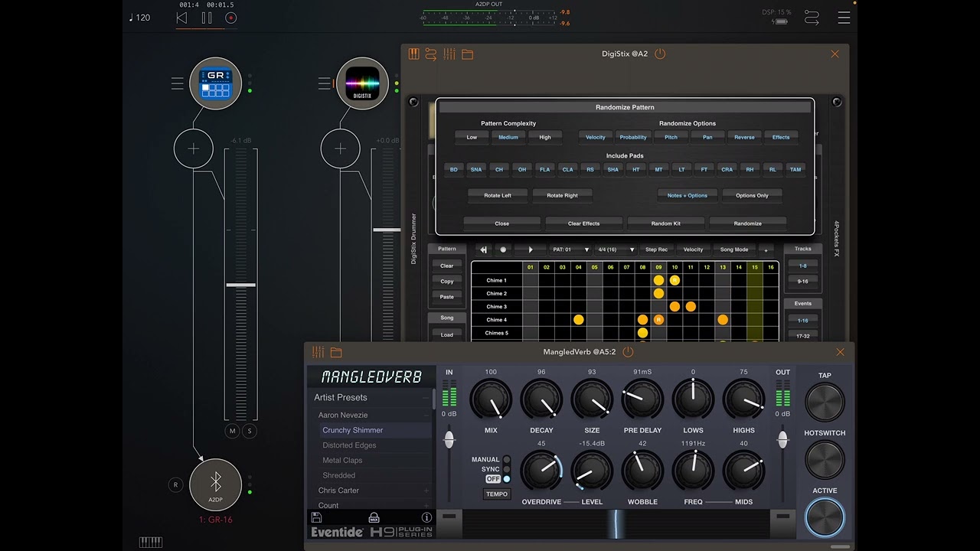Switch to tracks 9-16 view
Image resolution: width=980 pixels, height=551 pixels.
pyautogui.click(x=802, y=281)
